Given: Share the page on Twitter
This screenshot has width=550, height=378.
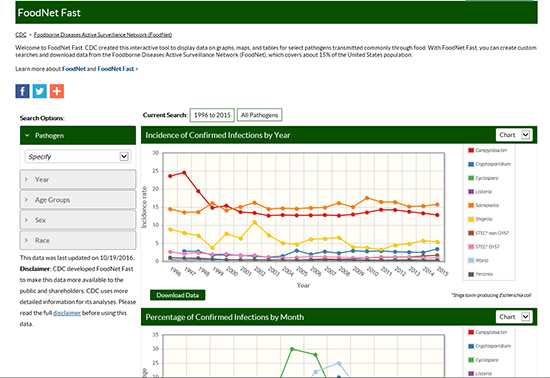Looking at the screenshot, I should coord(40,91).
